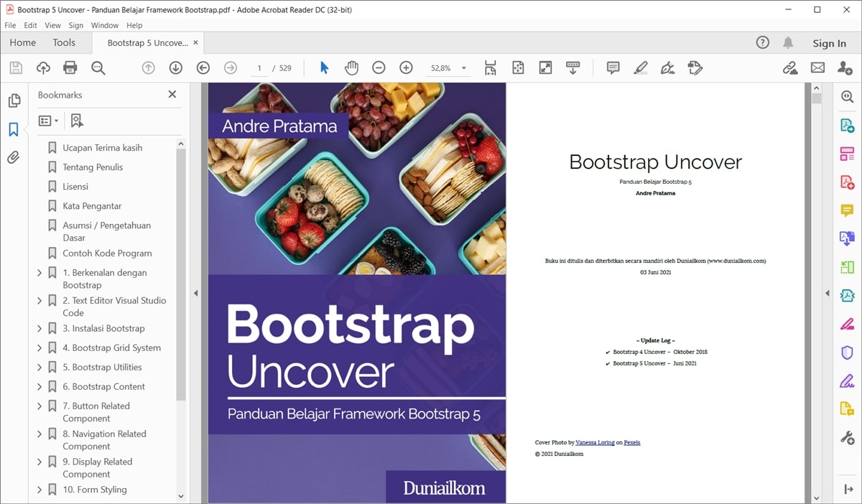Click the Export PDF tool in right pane
The width and height of the screenshot is (862, 504).
(x=848, y=125)
